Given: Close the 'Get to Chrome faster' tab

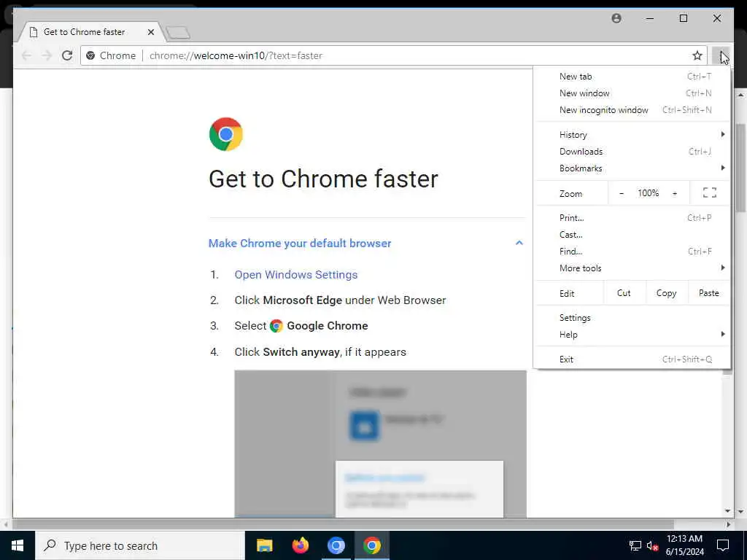Looking at the screenshot, I should (x=150, y=32).
